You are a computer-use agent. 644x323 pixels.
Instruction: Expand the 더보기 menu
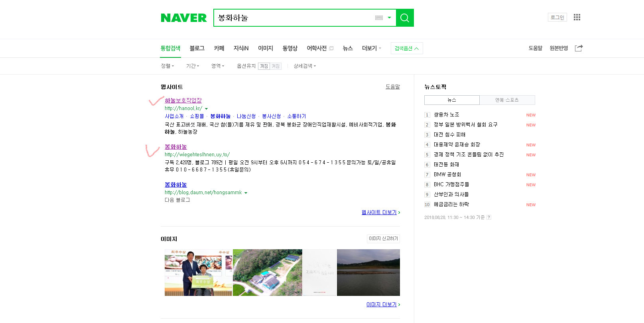[371, 48]
